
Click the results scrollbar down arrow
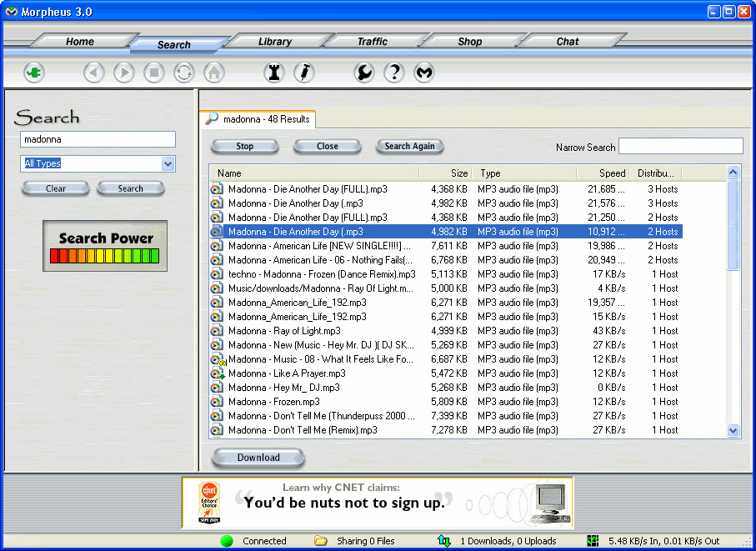tap(733, 430)
